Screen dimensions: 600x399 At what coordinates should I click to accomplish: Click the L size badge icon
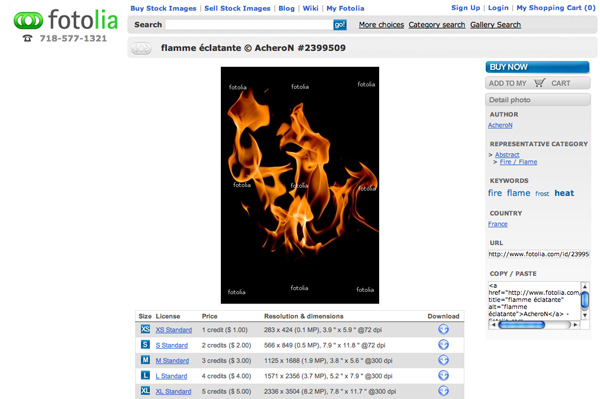click(145, 375)
